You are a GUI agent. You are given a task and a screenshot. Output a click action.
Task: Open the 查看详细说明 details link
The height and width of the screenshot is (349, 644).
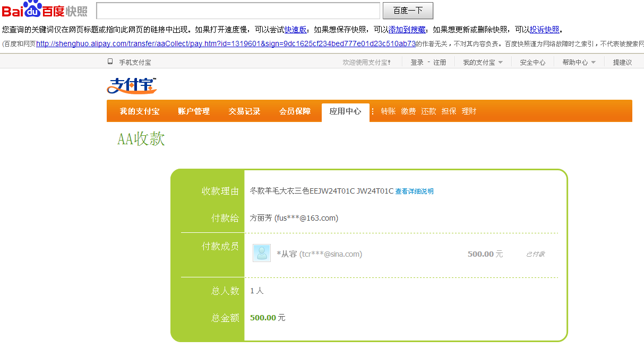pyautogui.click(x=414, y=191)
